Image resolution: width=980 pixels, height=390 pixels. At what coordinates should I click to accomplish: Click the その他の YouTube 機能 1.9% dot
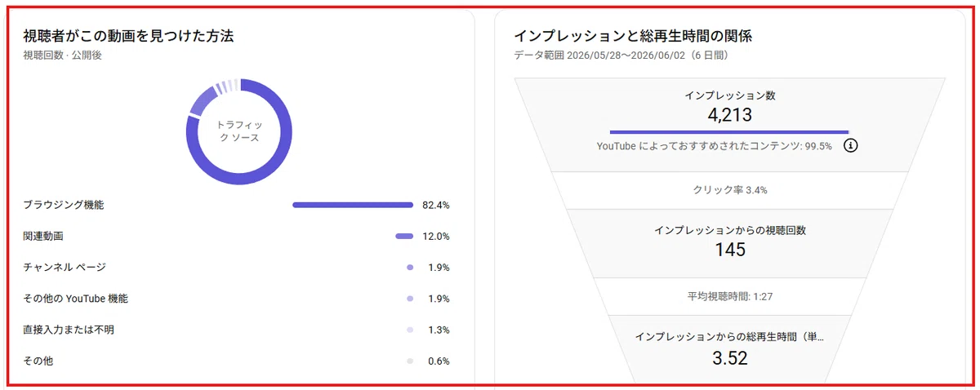click(x=410, y=299)
